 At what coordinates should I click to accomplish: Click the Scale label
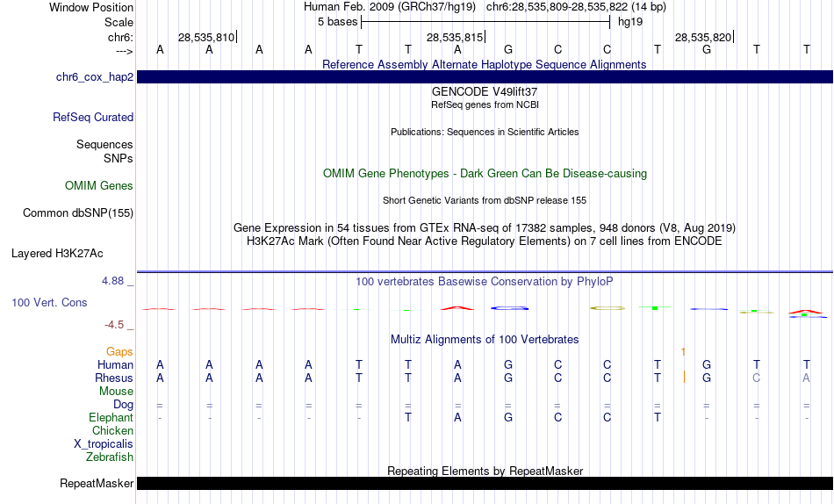pos(119,22)
